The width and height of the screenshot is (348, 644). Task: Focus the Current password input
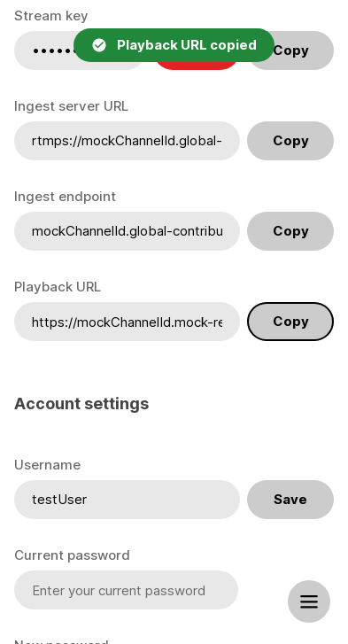coord(126,590)
